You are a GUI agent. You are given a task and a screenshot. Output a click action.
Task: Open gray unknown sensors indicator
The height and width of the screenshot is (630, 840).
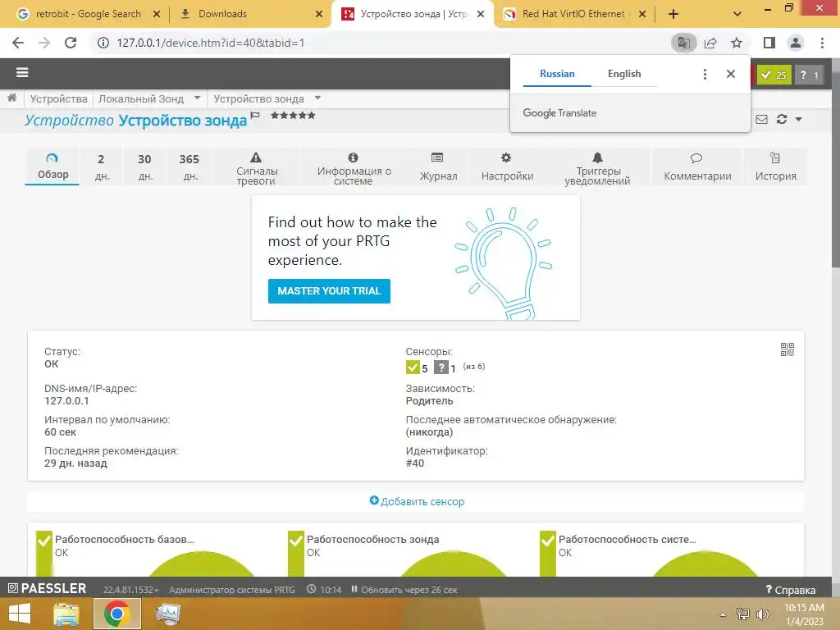(x=809, y=75)
